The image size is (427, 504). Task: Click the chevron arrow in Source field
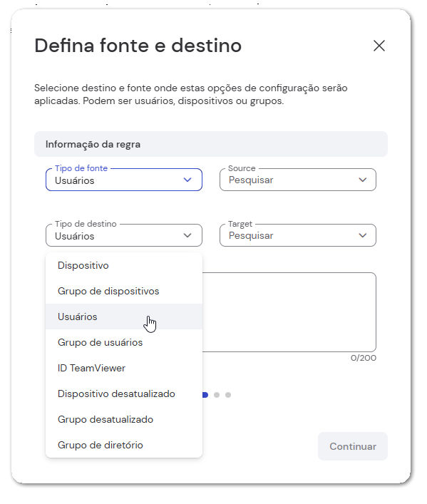tap(363, 180)
